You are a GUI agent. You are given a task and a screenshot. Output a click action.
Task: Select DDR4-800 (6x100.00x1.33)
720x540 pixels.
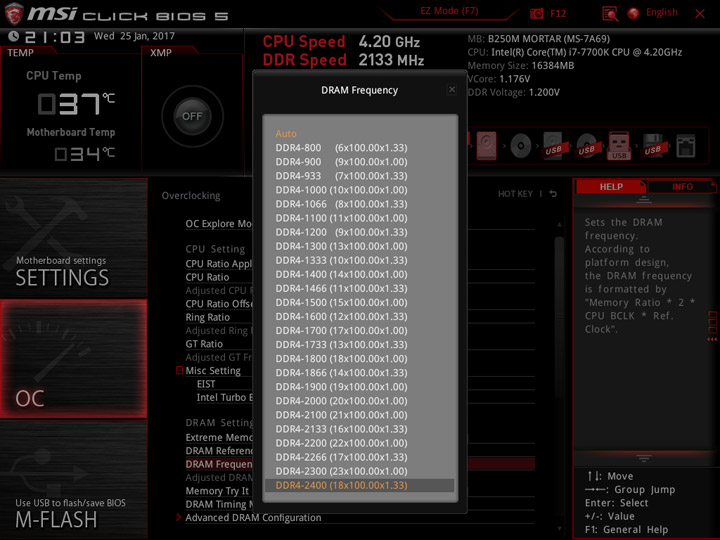point(341,148)
